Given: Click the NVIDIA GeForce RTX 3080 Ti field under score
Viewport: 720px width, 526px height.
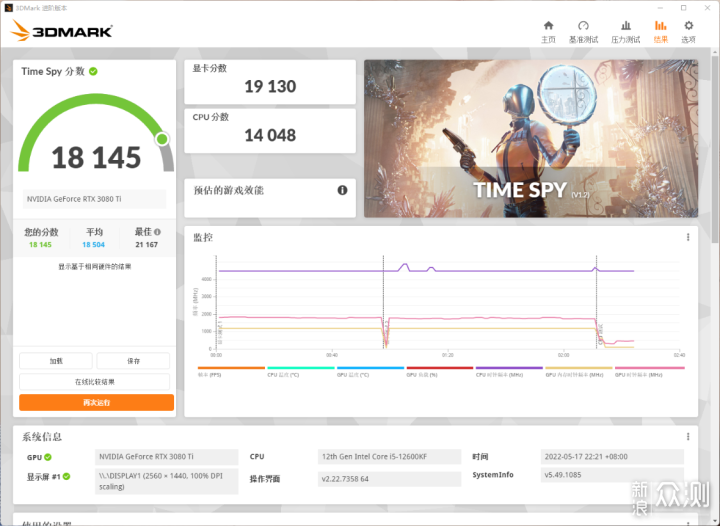Looking at the screenshot, I should [95, 199].
